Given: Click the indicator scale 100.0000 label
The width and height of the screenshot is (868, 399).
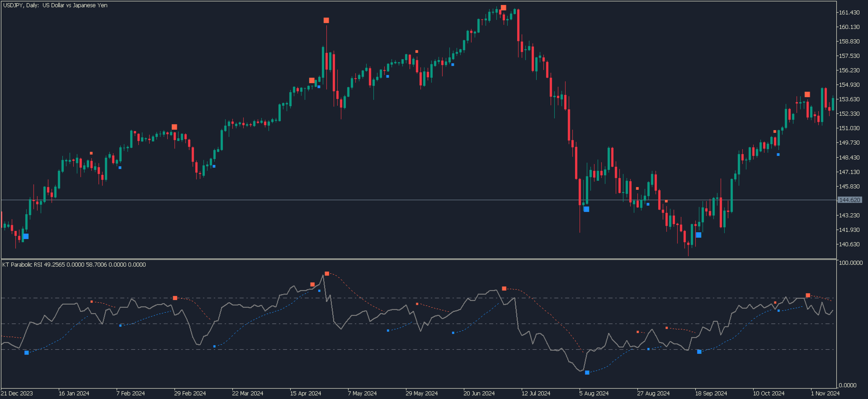Looking at the screenshot, I should coord(850,263).
